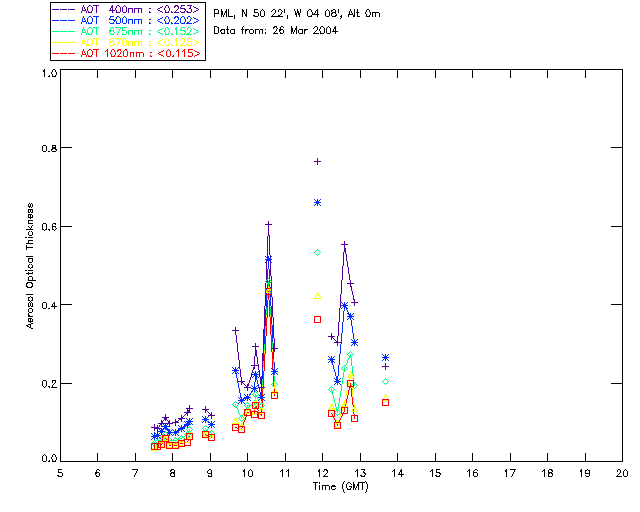Click the purple dashed line sample in legend
This screenshot has height=512, width=640.
(64, 9)
